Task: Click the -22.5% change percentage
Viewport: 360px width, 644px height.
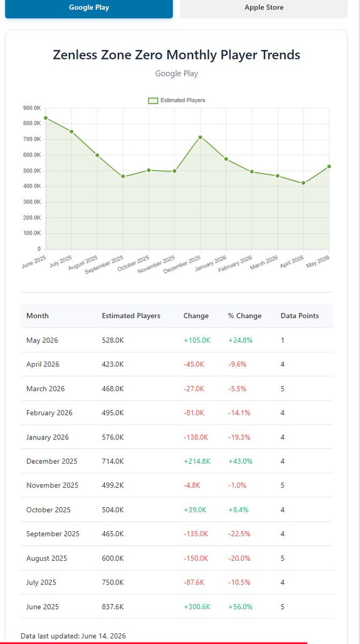Action: [239, 534]
